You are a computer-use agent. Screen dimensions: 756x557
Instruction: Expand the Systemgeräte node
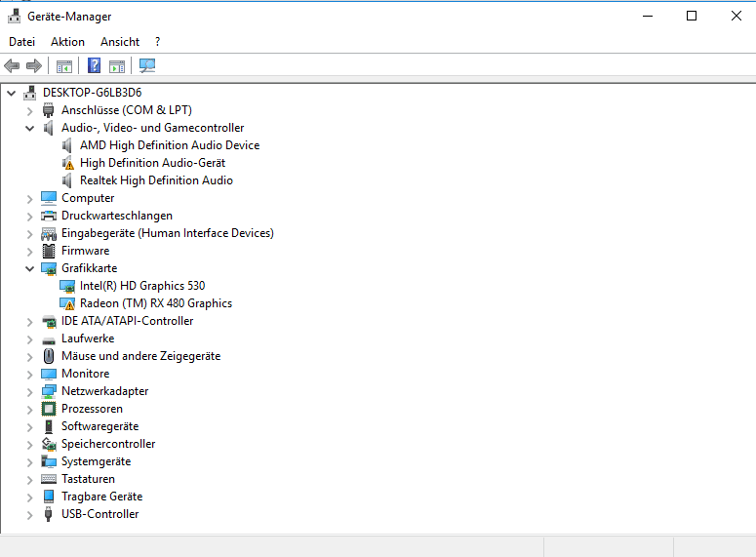(x=30, y=462)
